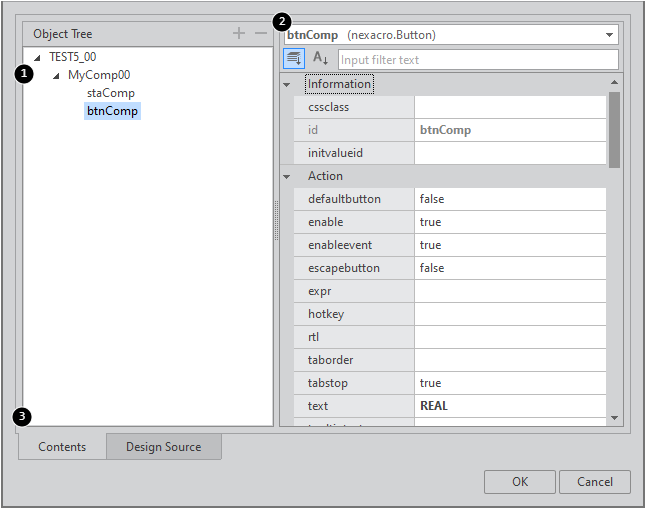The height and width of the screenshot is (509, 646).
Task: Switch to the Design Source tab
Action: 163,447
